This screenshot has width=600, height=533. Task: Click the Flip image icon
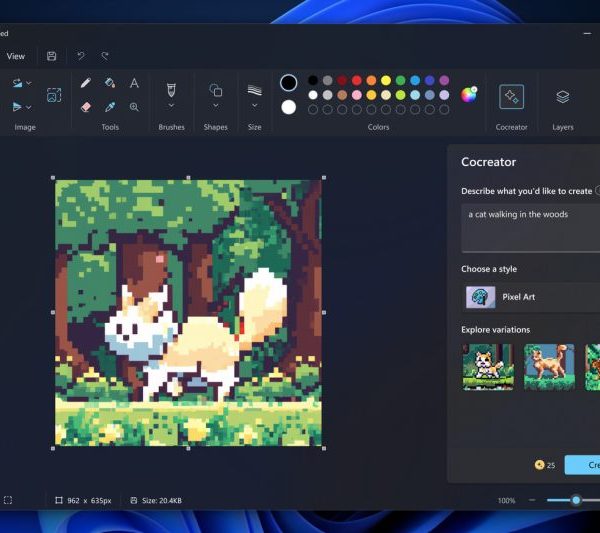click(x=17, y=107)
